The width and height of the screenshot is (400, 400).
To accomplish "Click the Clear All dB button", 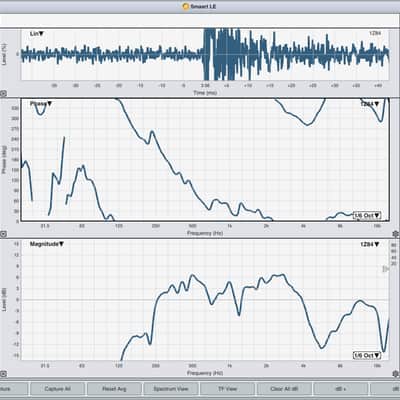I will [284, 389].
